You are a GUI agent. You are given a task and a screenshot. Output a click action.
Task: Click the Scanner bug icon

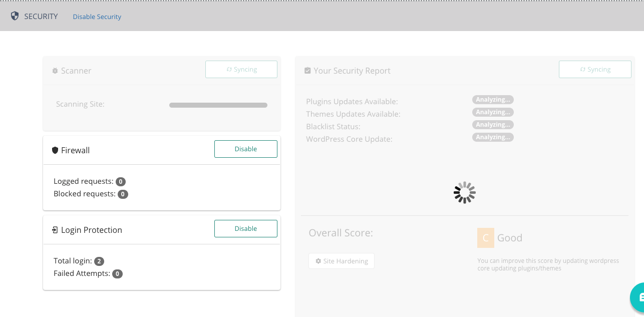pos(55,71)
